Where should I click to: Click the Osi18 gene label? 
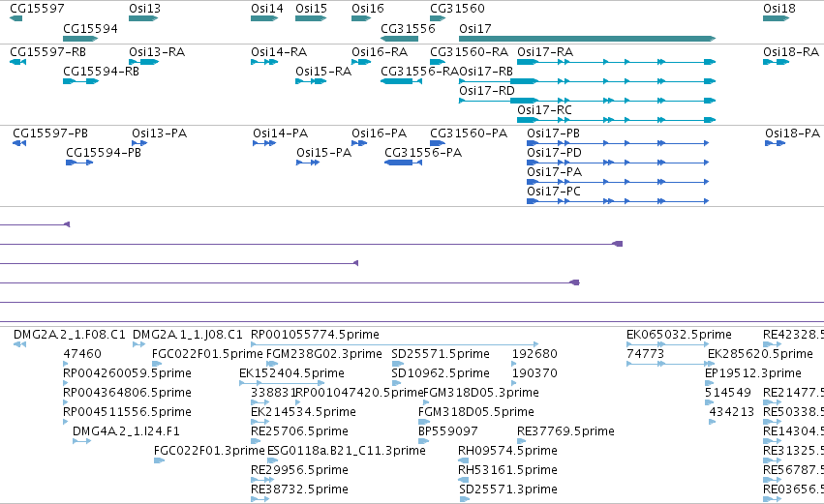pos(779,9)
